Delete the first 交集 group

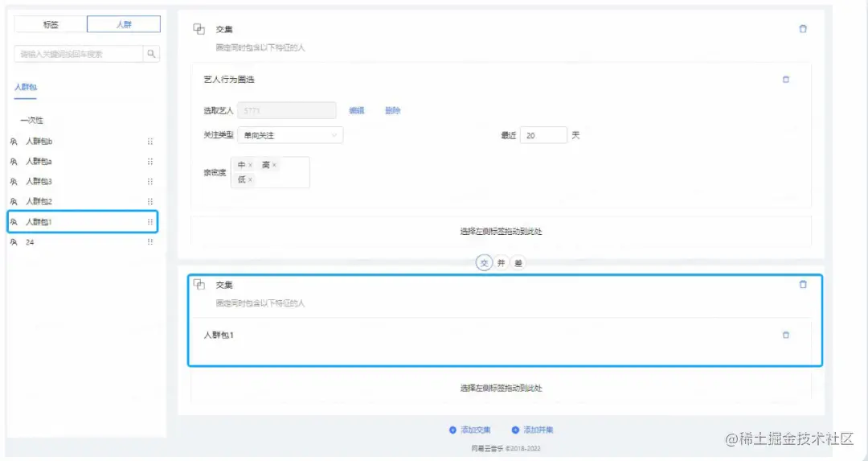coord(803,29)
